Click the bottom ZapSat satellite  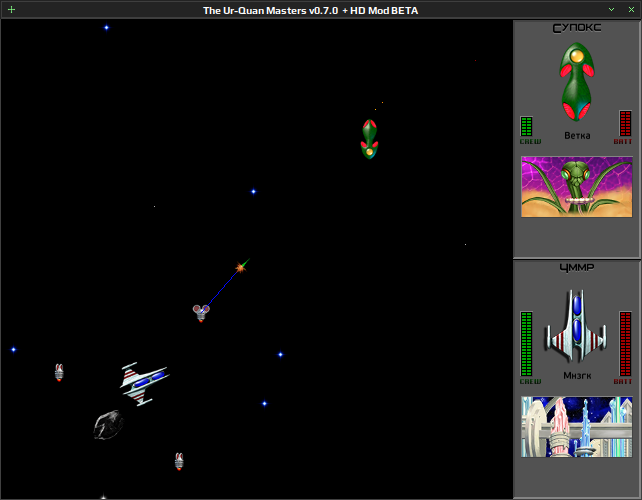point(179,462)
